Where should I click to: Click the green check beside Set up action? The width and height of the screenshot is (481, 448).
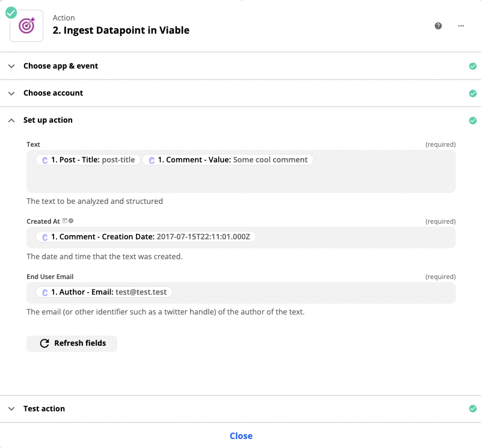tap(473, 120)
